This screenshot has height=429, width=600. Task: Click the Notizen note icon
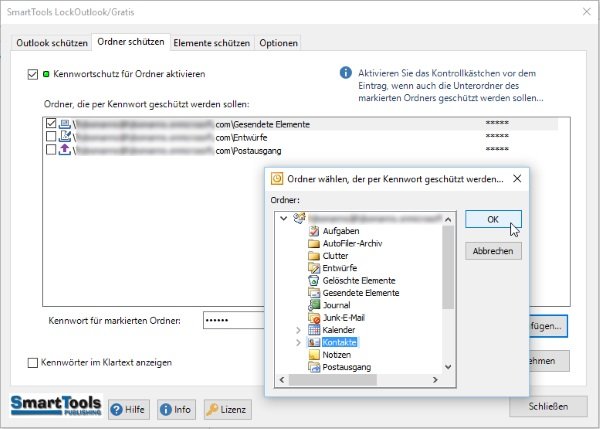[314, 355]
